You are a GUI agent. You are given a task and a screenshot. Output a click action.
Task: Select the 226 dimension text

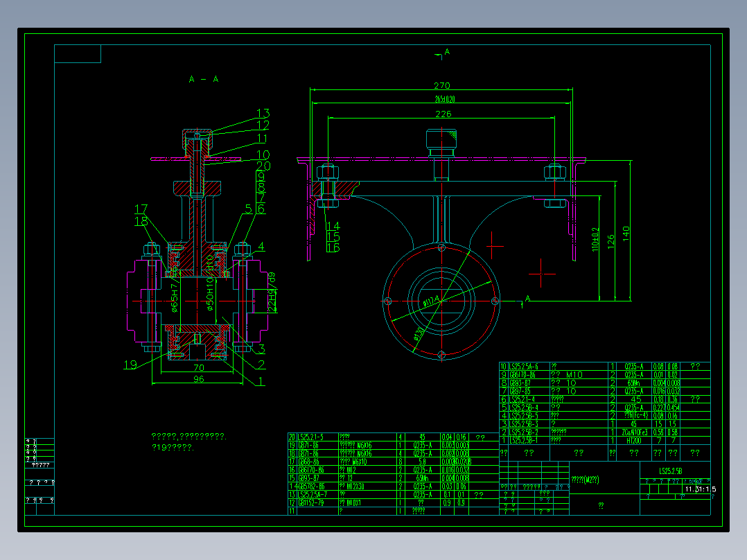click(x=442, y=114)
